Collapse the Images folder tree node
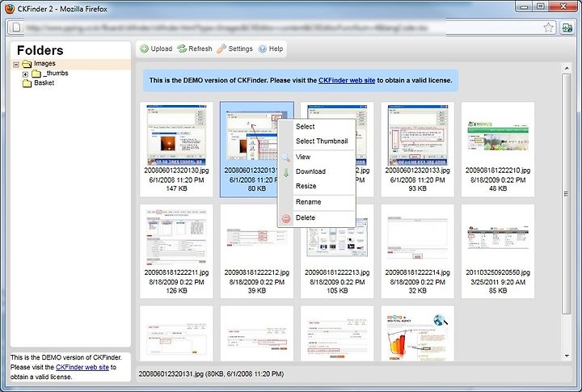This screenshot has width=582, height=392. pos(16,65)
